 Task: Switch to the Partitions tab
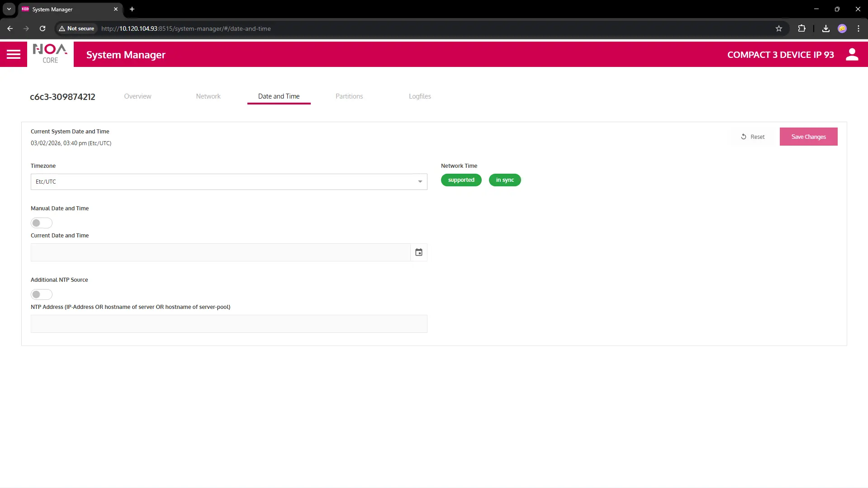349,96
